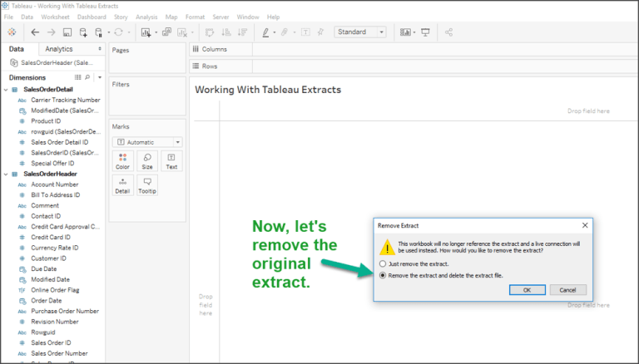Click Cancel in Remove Extract dialog
The image size is (639, 364).
567,290
